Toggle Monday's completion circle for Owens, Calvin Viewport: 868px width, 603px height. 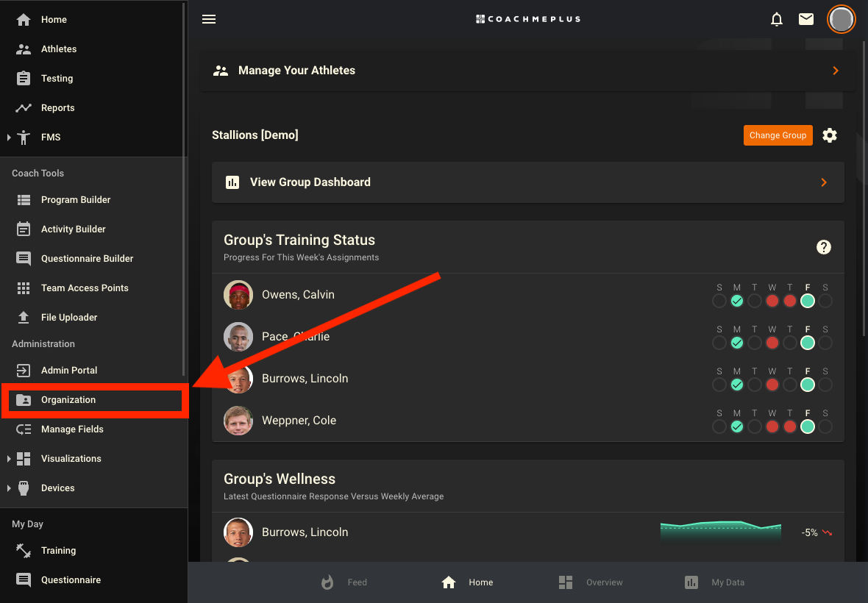coord(736,301)
